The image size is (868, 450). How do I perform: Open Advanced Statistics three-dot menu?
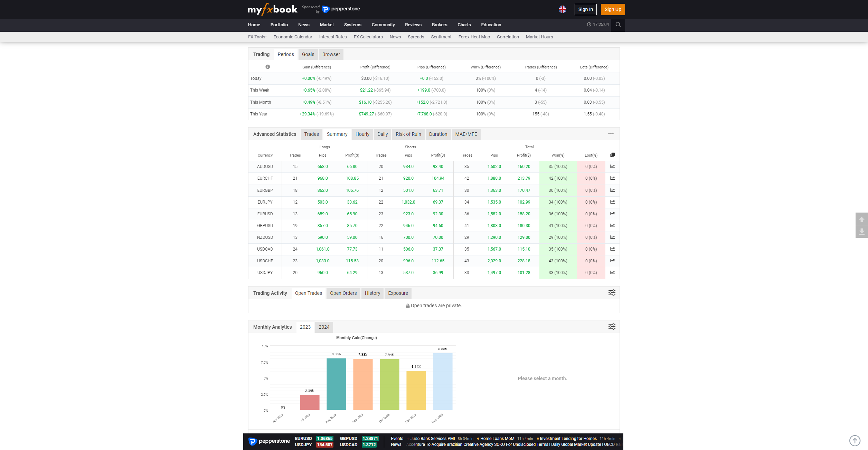point(611,133)
